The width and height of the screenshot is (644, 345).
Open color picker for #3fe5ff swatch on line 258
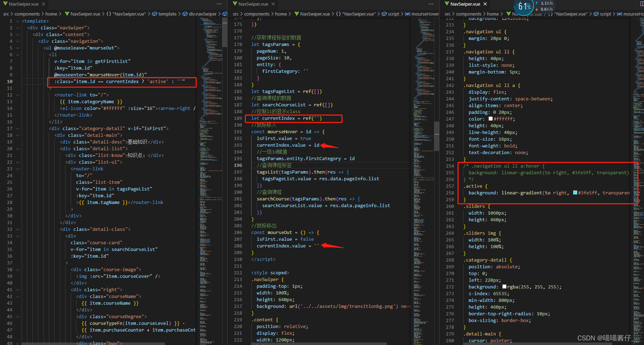pos(575,193)
